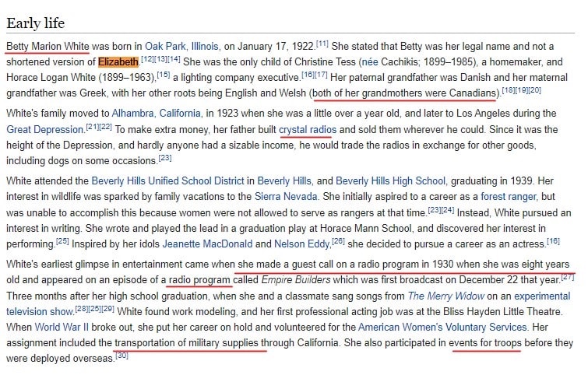Jump to citation reference 27
The image size is (588, 375).
(x=568, y=278)
